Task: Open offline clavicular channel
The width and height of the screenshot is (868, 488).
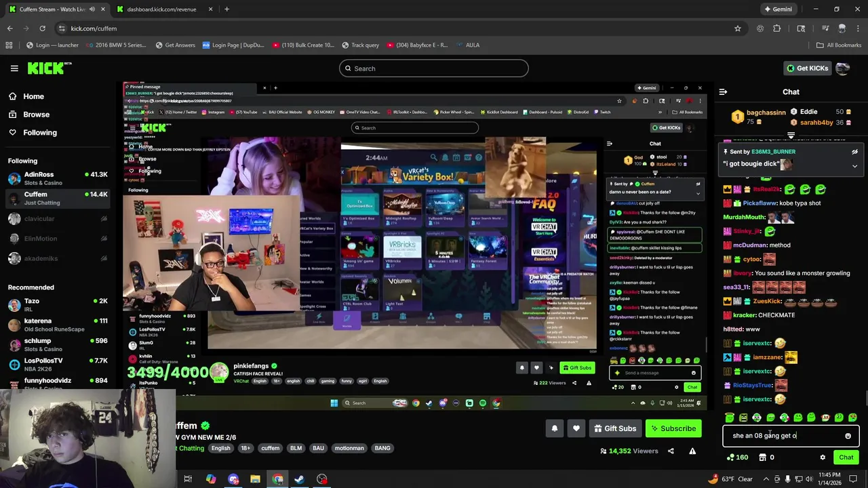Action: click(58, 219)
